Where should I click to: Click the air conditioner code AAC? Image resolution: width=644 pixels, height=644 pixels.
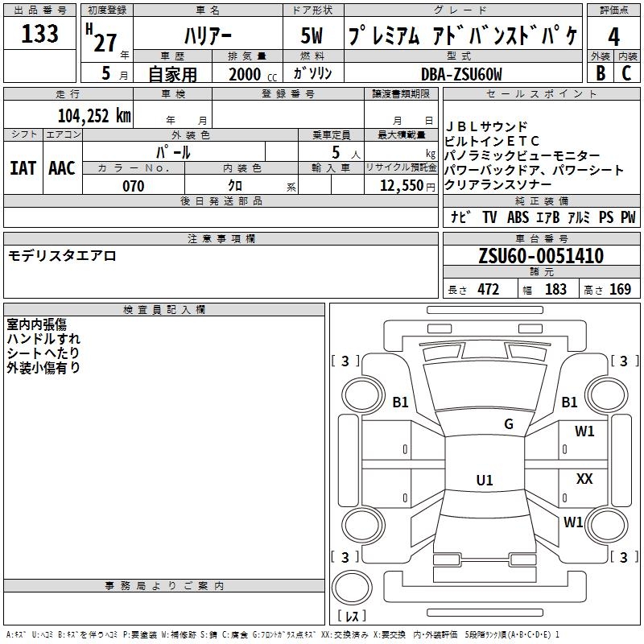pyautogui.click(x=62, y=168)
